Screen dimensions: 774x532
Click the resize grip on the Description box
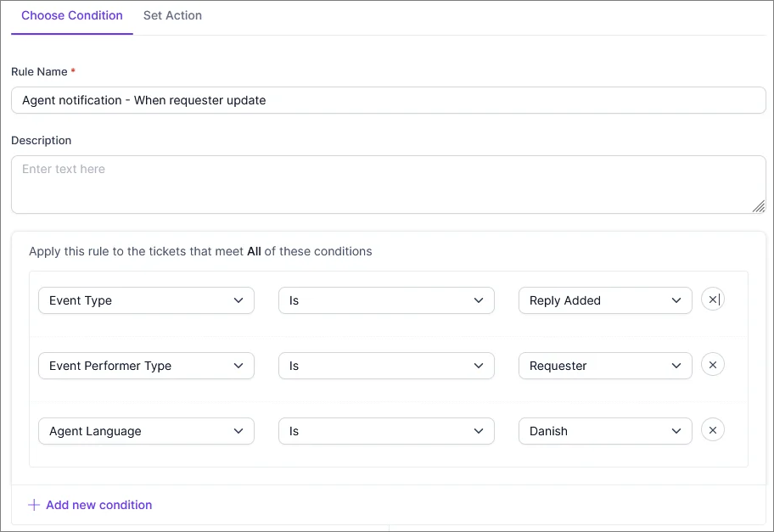(x=759, y=206)
